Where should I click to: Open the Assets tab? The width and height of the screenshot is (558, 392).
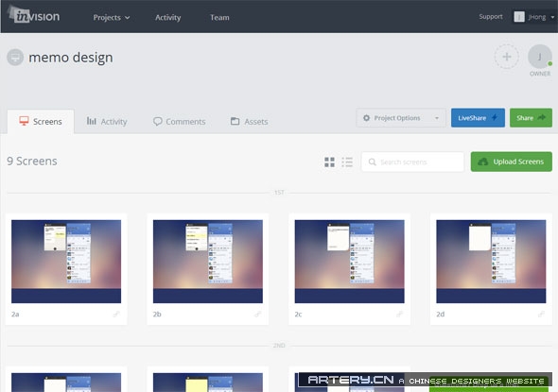249,122
